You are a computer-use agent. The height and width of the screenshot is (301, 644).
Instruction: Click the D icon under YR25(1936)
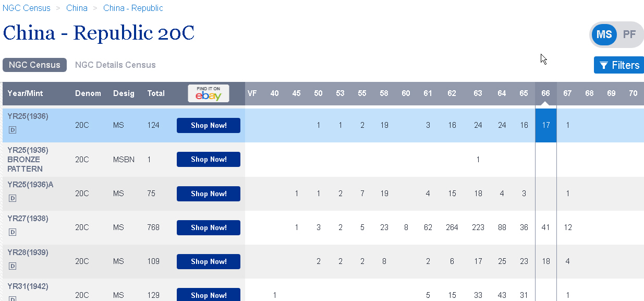(x=13, y=130)
